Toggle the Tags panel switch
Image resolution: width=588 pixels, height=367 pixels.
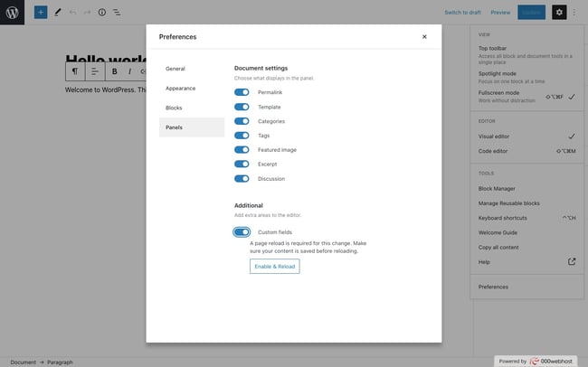pos(242,136)
